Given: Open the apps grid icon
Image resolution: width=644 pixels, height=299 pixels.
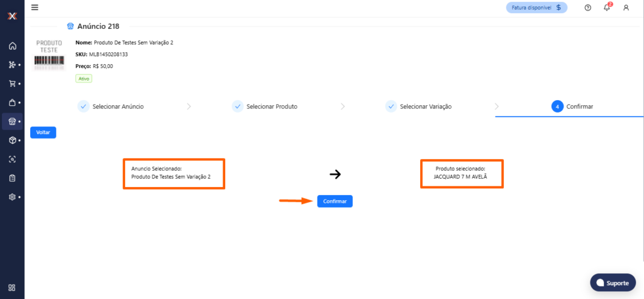Looking at the screenshot, I should (x=12, y=288).
